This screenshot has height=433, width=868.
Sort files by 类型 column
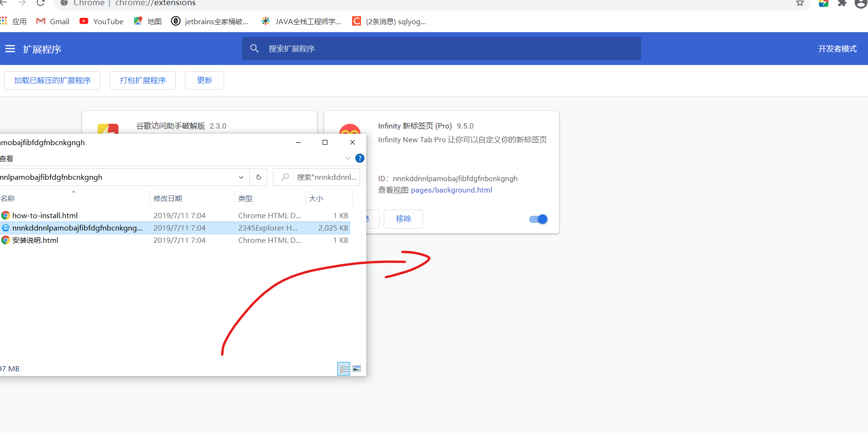click(270, 198)
